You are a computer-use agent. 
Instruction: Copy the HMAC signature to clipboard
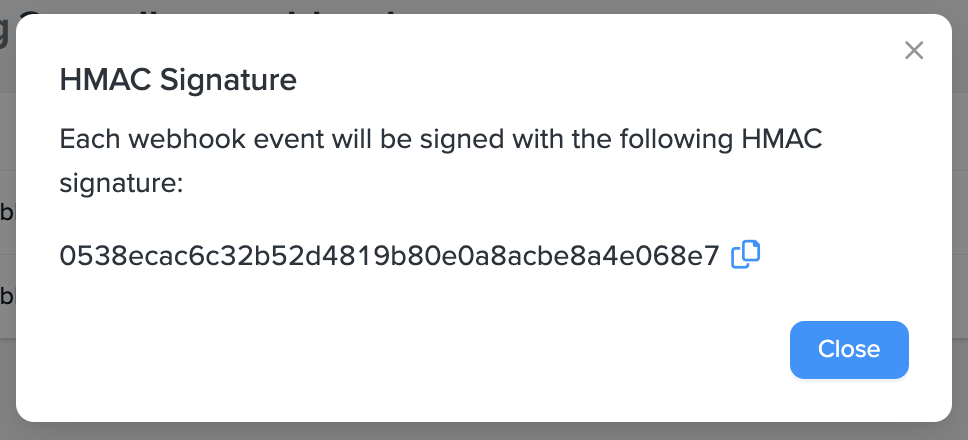(746, 255)
